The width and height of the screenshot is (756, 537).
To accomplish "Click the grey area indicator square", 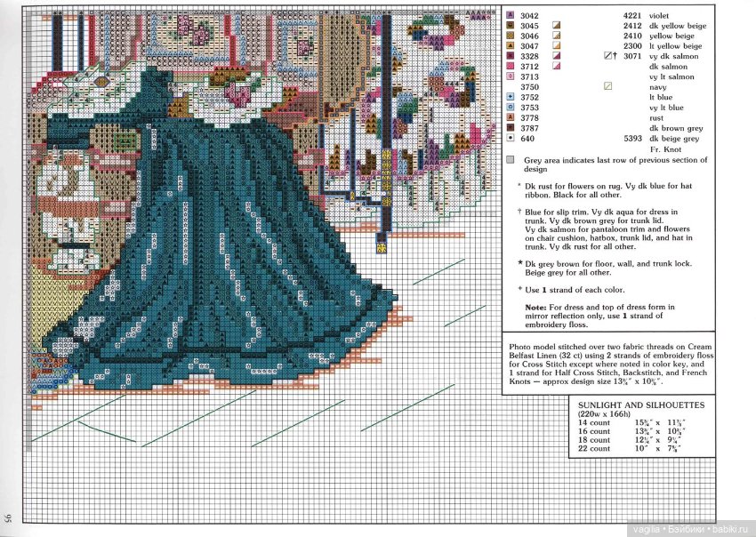I will pos(510,161).
